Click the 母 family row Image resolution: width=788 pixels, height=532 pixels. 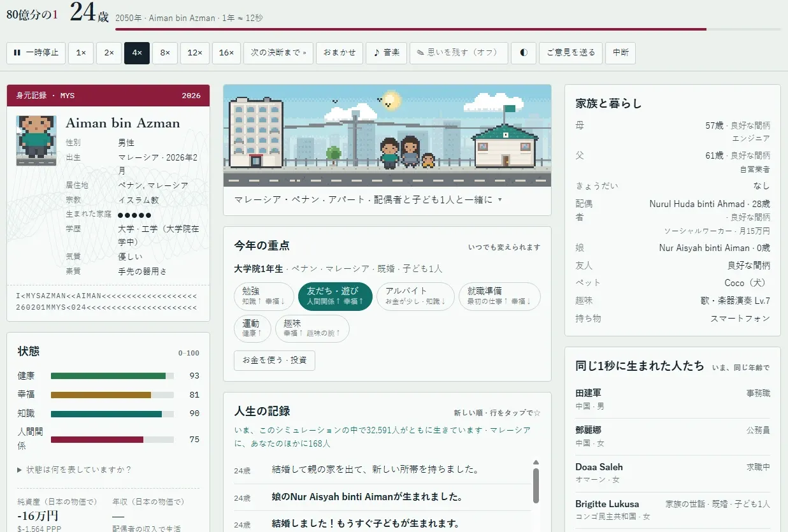tap(673, 132)
